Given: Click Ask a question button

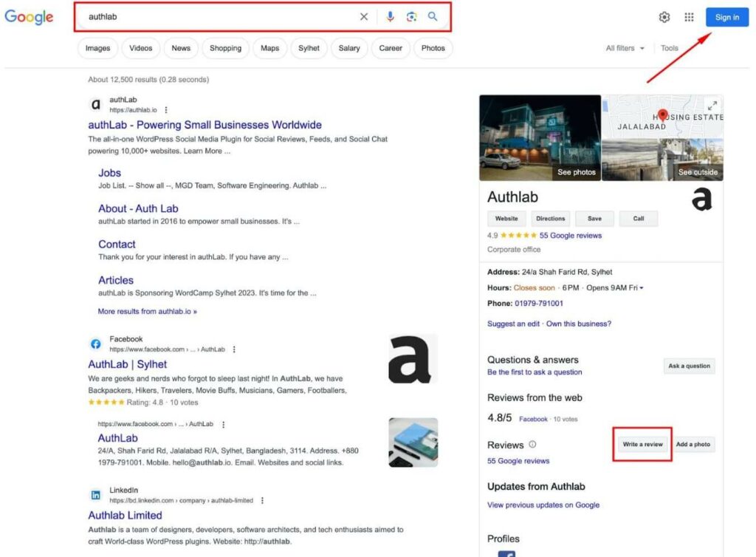Looking at the screenshot, I should point(689,366).
